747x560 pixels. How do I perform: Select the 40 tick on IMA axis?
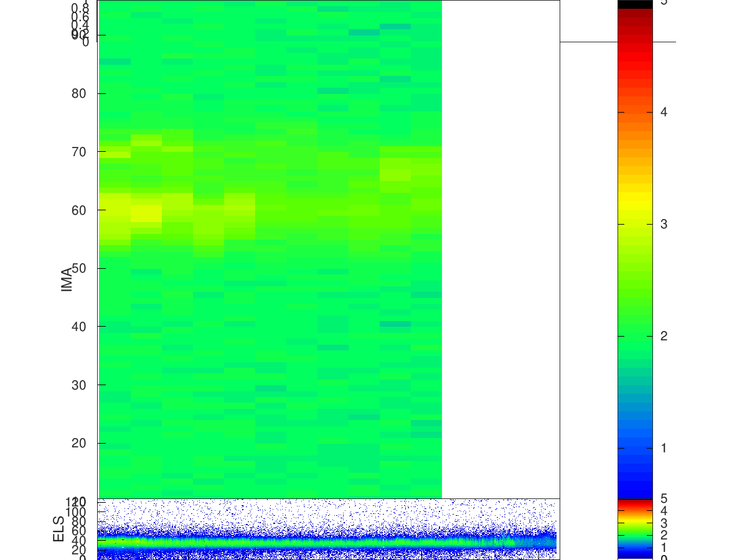79,326
